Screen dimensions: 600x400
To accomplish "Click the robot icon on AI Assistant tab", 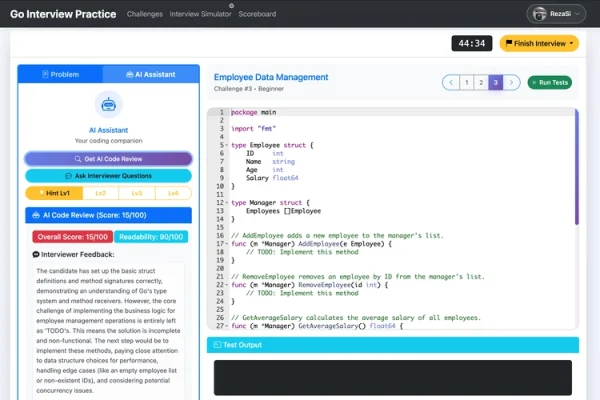I will tap(130, 74).
